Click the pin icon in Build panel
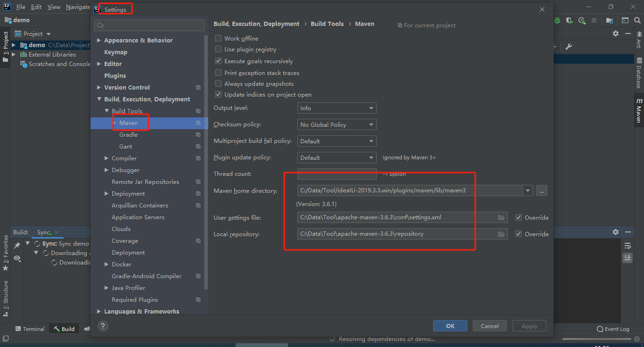Viewport: 644px width, 347px height. (17, 246)
